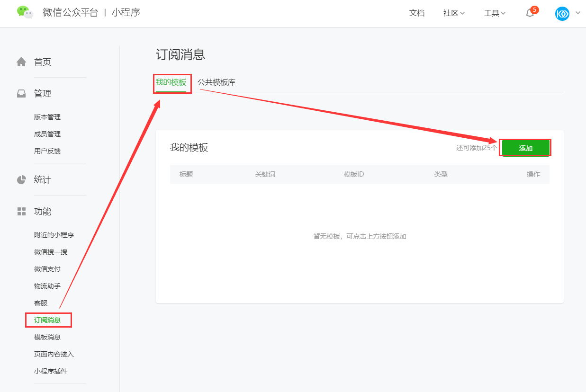Open account menu chevron beside avatar
Screen dimensions: 586x392
pyautogui.click(x=578, y=13)
